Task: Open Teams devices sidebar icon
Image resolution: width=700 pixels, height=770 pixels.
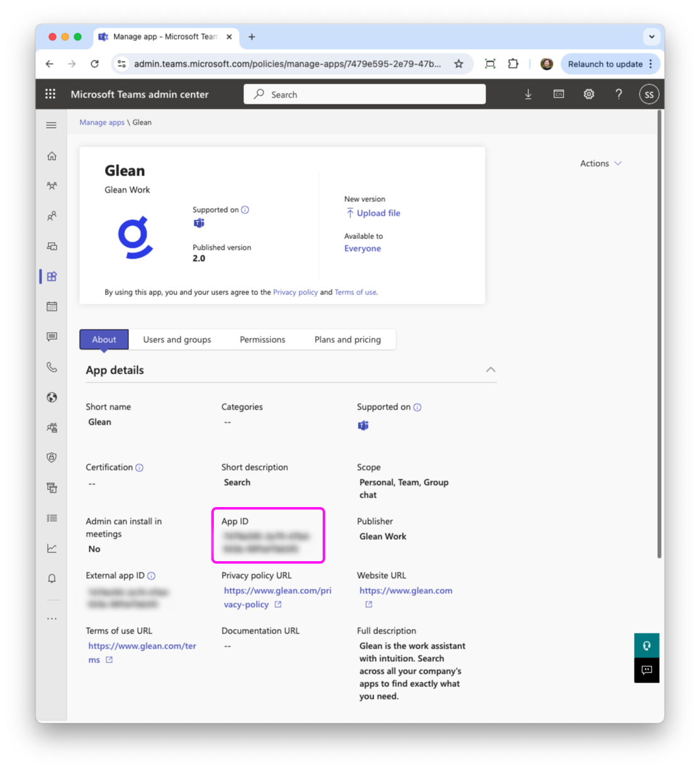Action: [x=52, y=246]
